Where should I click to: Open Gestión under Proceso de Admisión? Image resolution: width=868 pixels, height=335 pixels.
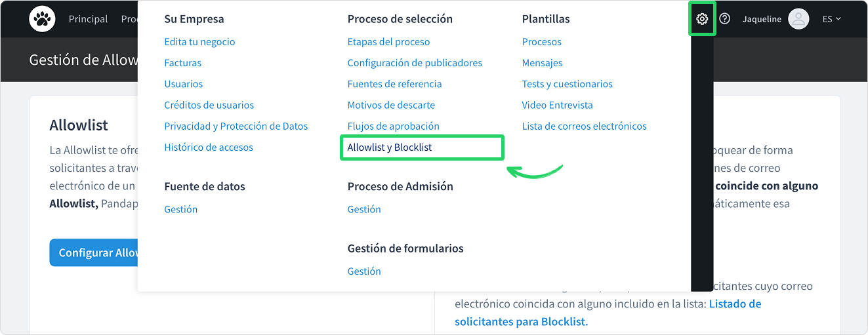coord(364,209)
